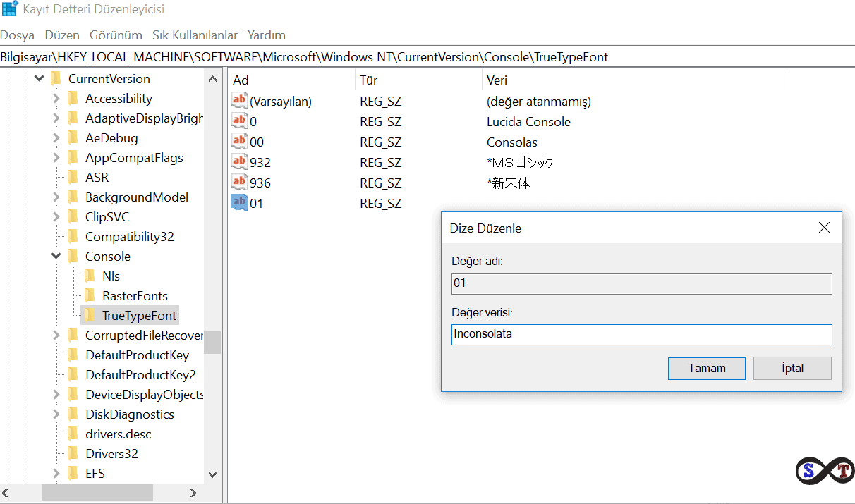
Task: Select the 00 registry value icon
Action: pos(240,142)
